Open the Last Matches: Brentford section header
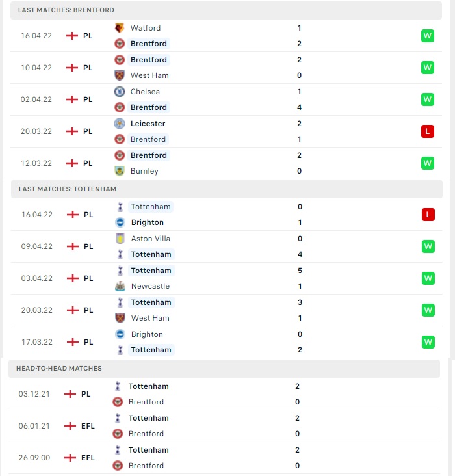 226,10
